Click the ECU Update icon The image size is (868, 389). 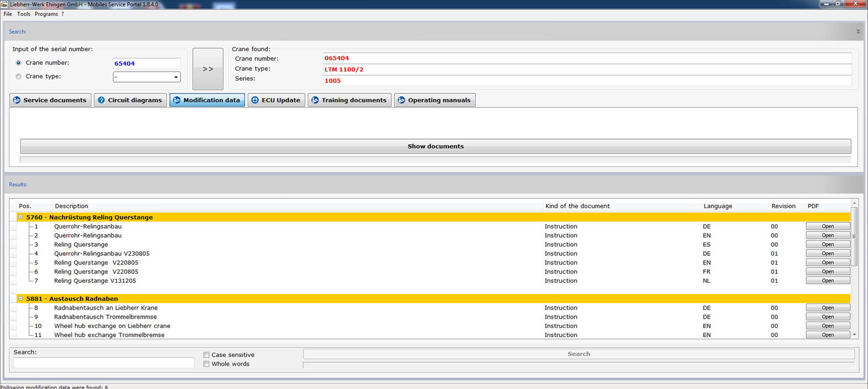255,100
